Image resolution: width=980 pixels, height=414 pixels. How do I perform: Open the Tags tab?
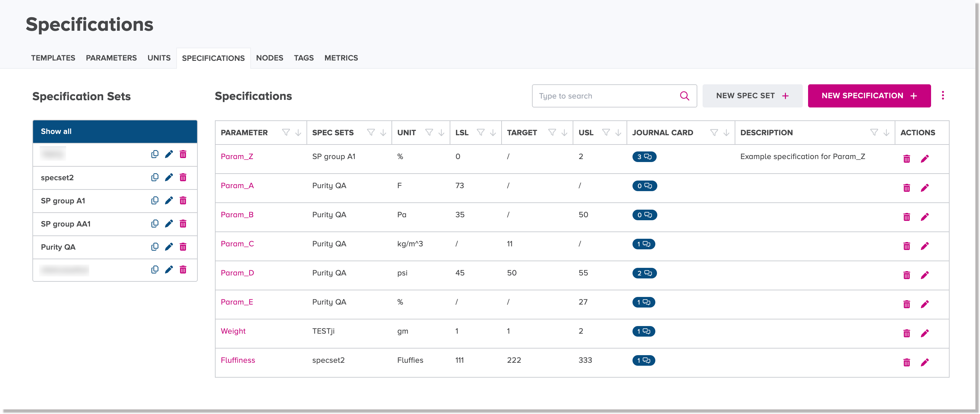pyautogui.click(x=304, y=58)
